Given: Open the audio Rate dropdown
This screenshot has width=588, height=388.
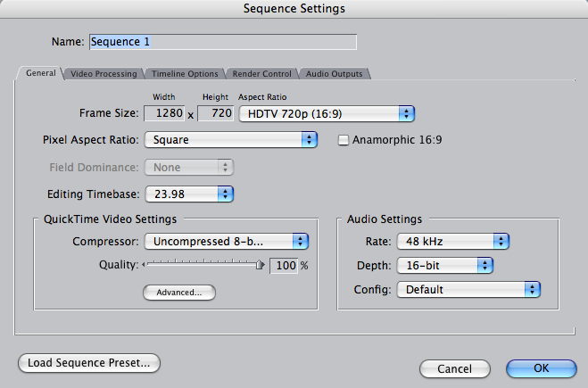Looking at the screenshot, I should [452, 241].
